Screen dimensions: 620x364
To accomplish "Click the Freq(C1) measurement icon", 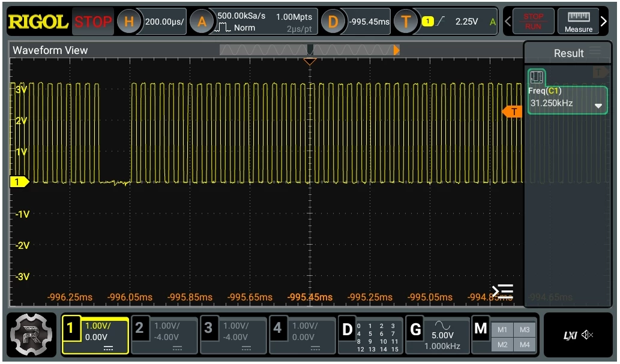I will [537, 77].
